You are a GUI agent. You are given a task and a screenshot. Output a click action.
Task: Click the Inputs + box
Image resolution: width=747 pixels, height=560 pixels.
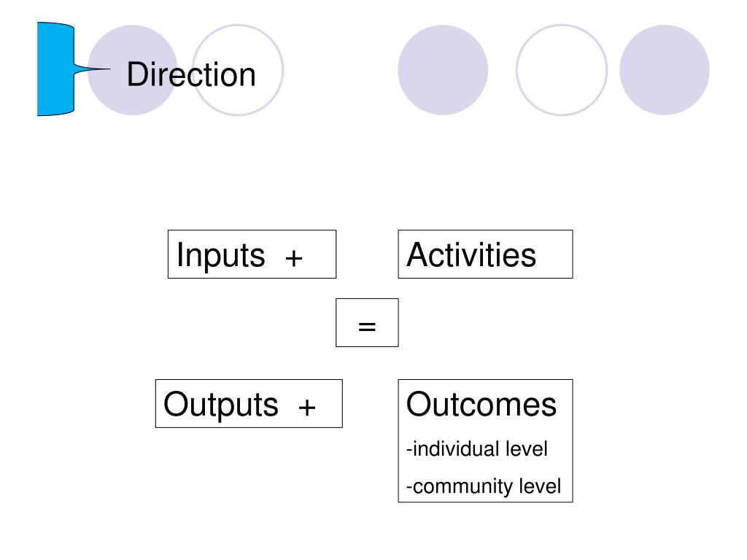click(x=252, y=254)
